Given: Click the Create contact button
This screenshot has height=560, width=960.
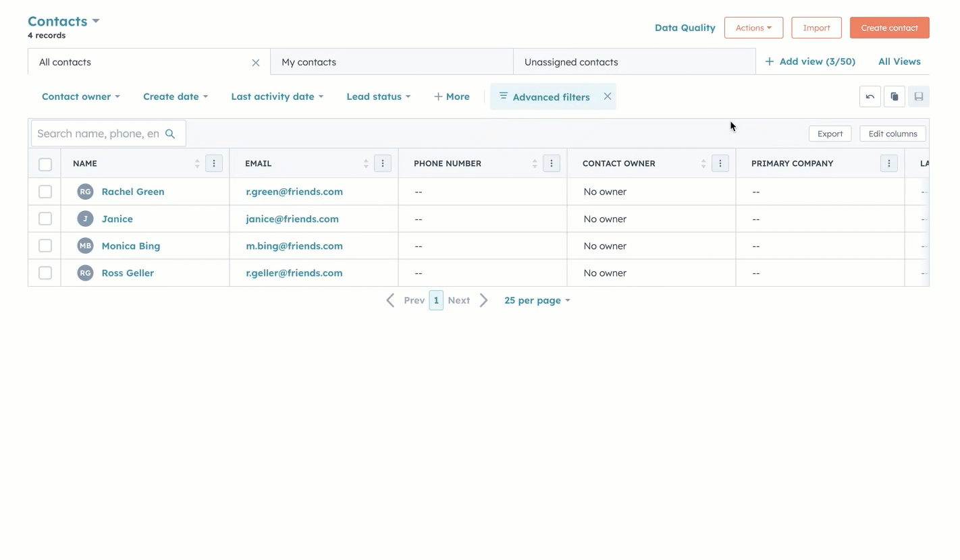Looking at the screenshot, I should pos(889,28).
